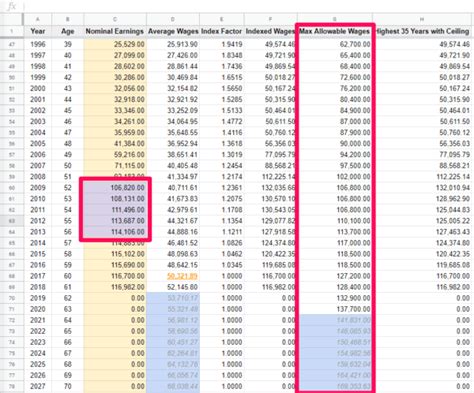Viewport: 474px width, 393px height.
Task: Select highlighted nominal earnings cell 108,131.00
Action: click(x=115, y=199)
